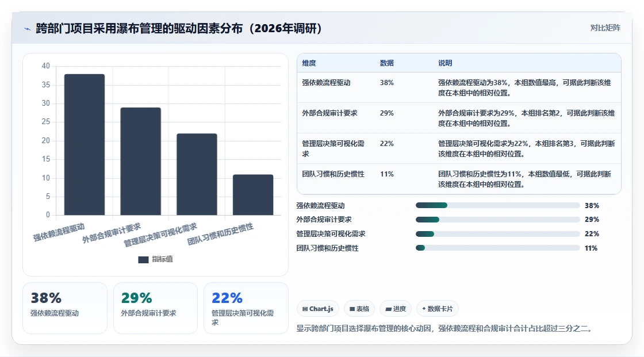Click the 团队习惯和历史惯性 progress bar
The height and width of the screenshot is (357, 644).
(x=497, y=248)
